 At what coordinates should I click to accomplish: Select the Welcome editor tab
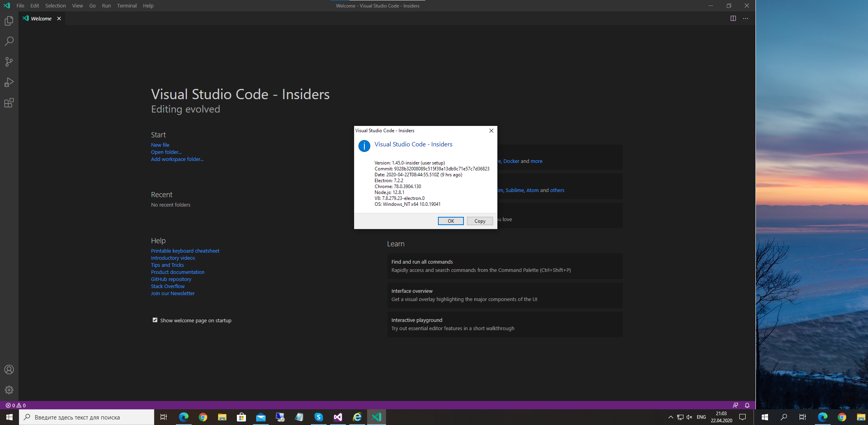(x=42, y=18)
